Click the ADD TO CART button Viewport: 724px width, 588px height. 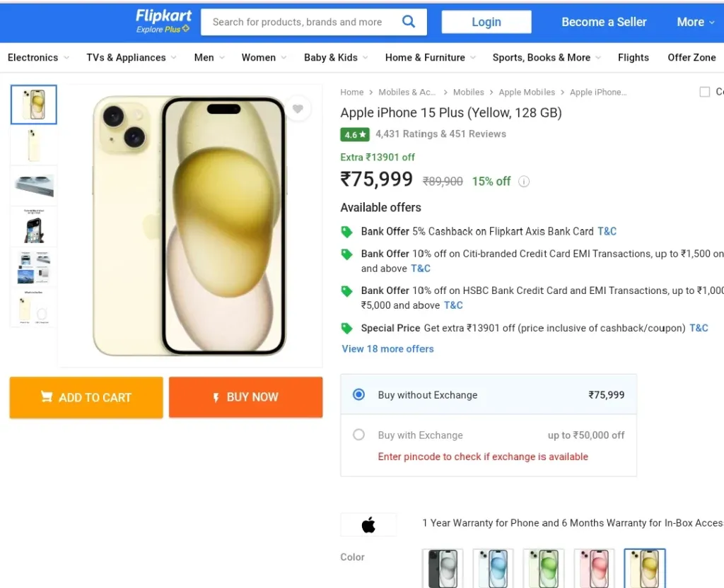(x=86, y=397)
